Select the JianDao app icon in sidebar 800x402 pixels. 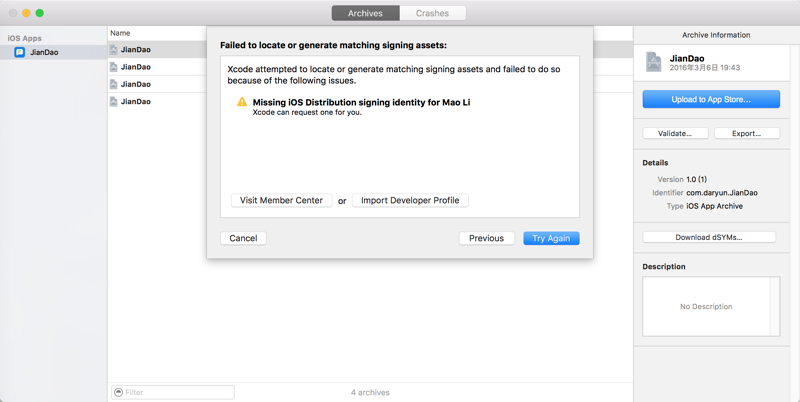tap(19, 52)
